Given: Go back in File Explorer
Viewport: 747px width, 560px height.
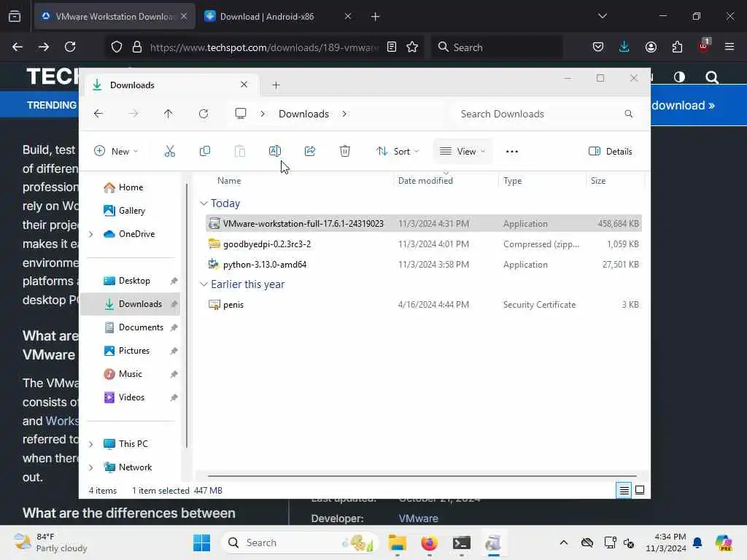Looking at the screenshot, I should [x=98, y=114].
